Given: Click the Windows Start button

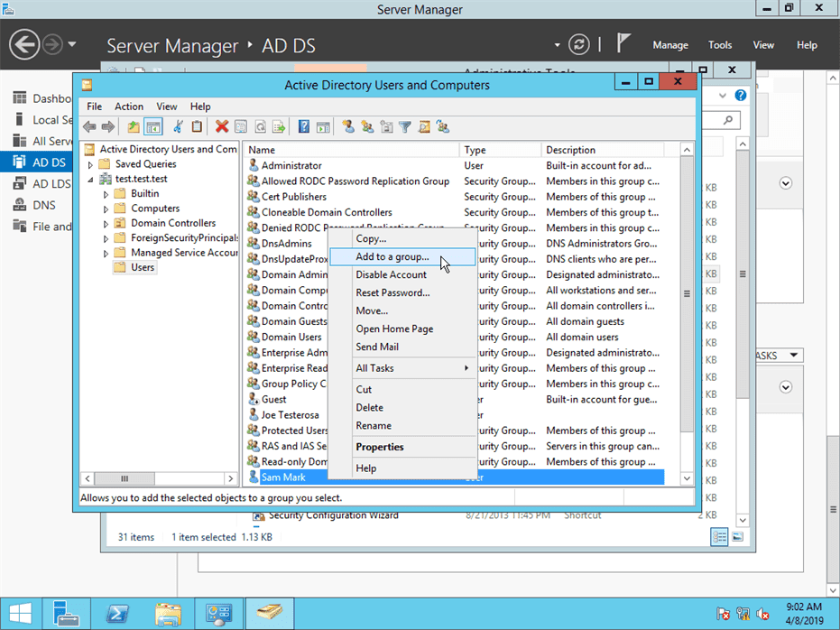Looking at the screenshot, I should pos(21,614).
